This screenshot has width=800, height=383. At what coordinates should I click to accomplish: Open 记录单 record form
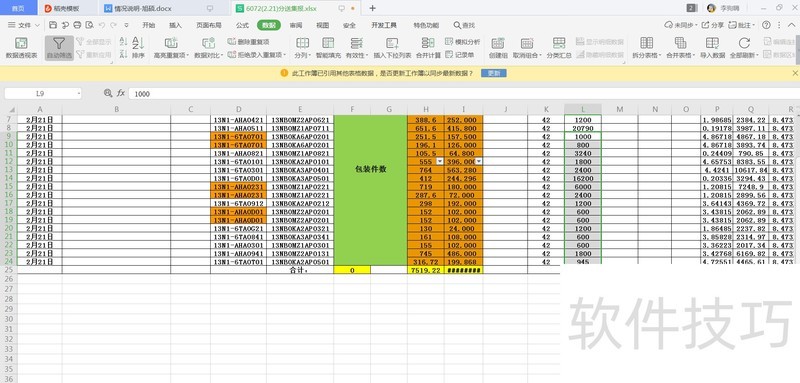click(459, 55)
